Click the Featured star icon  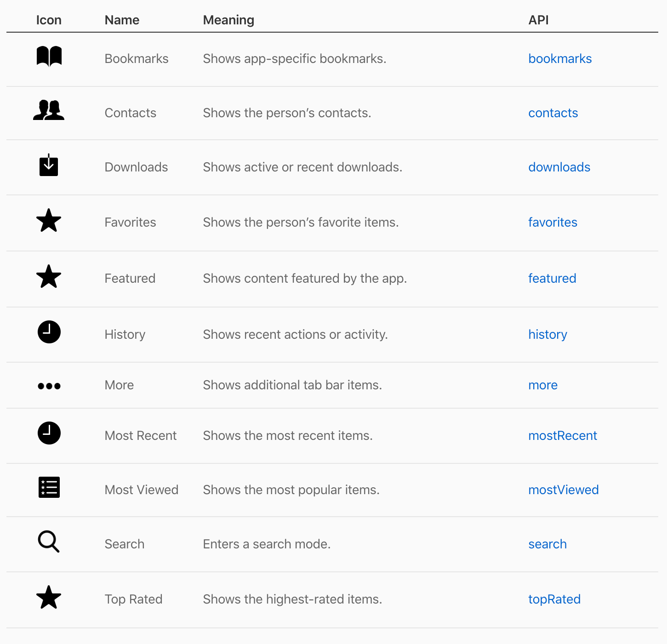(x=49, y=276)
